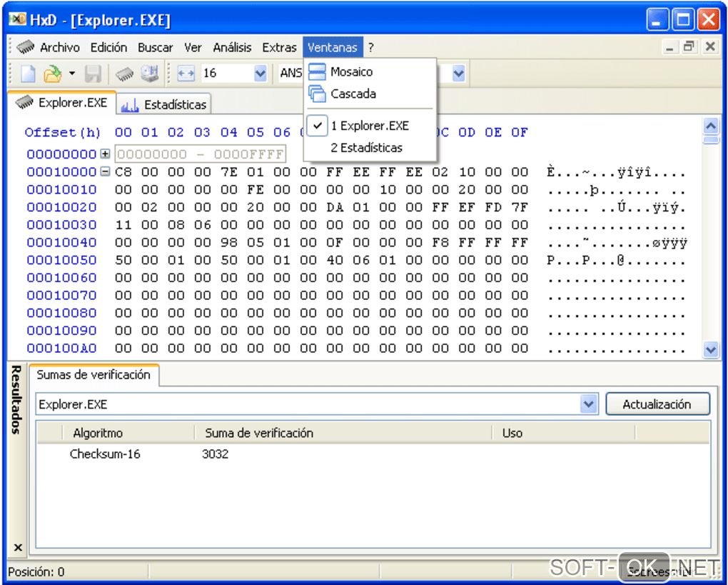Open the Análisis menu
The height and width of the screenshot is (585, 728).
232,47
